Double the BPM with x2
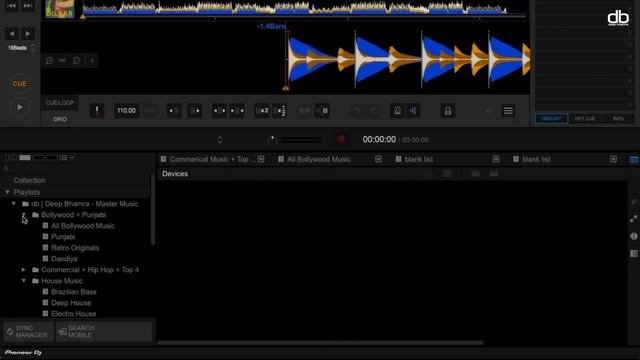 (262, 111)
